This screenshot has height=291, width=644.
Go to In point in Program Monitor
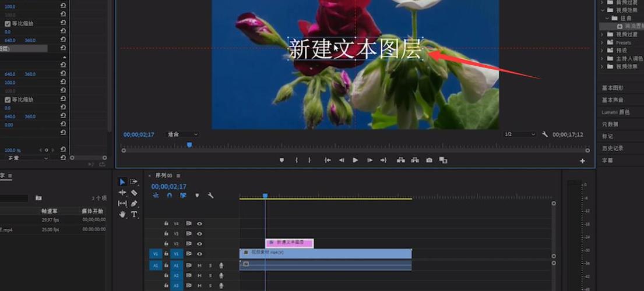coord(328,160)
